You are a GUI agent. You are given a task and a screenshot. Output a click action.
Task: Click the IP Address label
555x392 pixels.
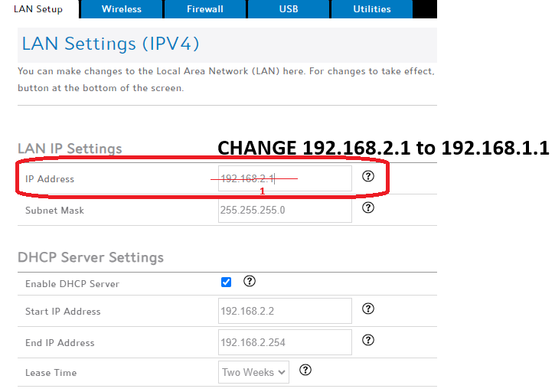tap(50, 179)
